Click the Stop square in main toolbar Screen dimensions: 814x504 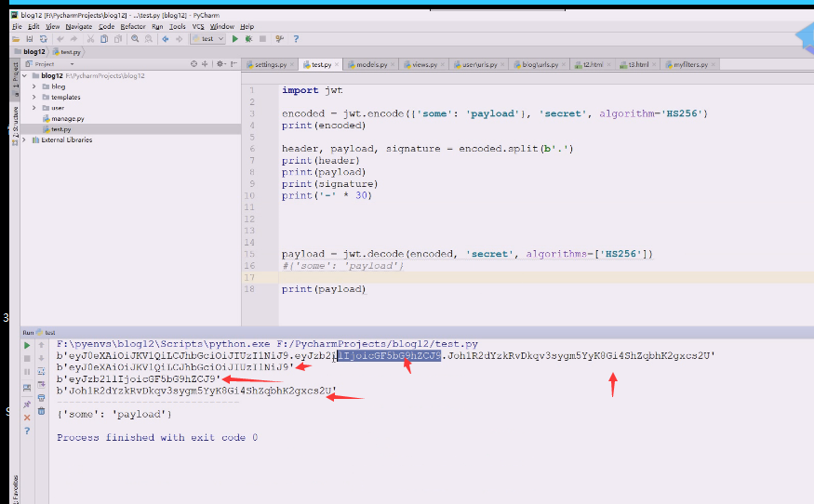pyautogui.click(x=262, y=39)
